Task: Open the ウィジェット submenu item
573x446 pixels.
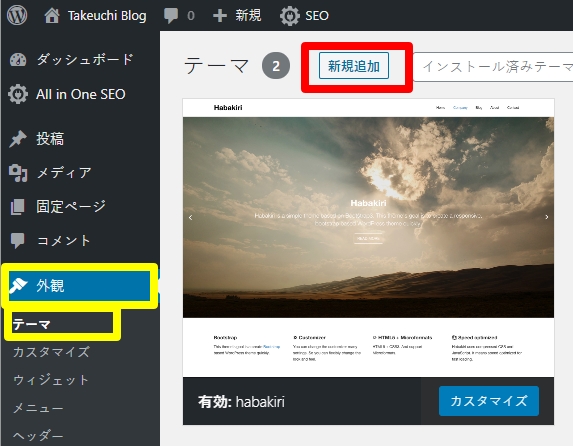Action: click(x=51, y=380)
